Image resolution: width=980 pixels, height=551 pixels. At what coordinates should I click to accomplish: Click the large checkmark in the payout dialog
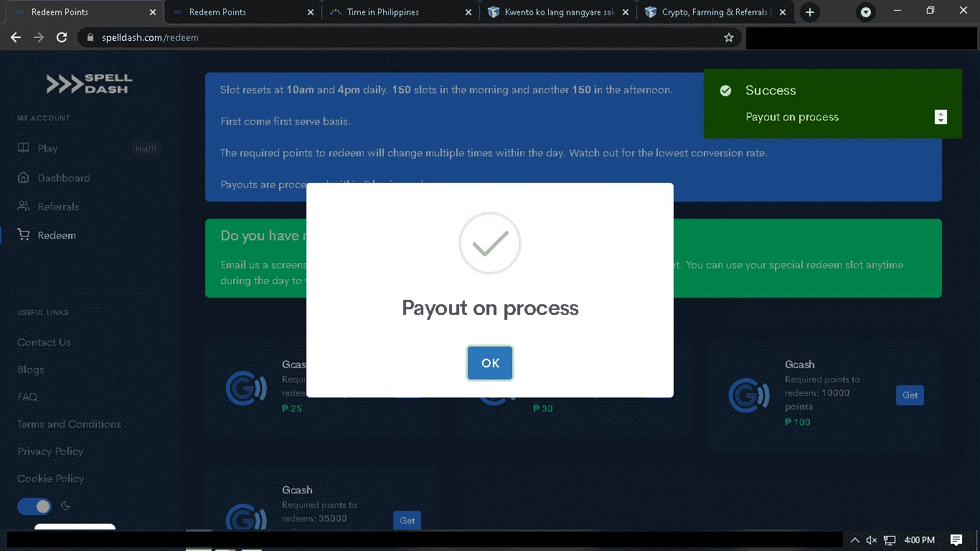click(x=490, y=243)
